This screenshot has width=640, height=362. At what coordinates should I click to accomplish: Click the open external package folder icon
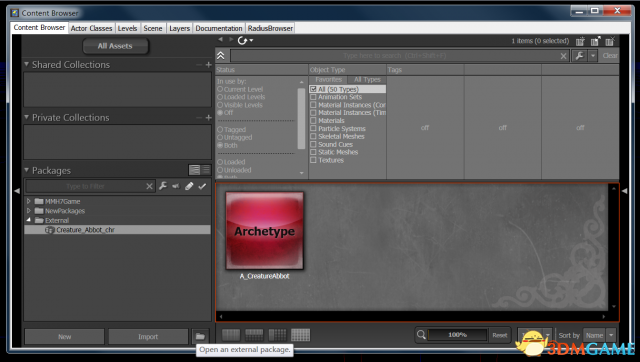tap(200, 336)
